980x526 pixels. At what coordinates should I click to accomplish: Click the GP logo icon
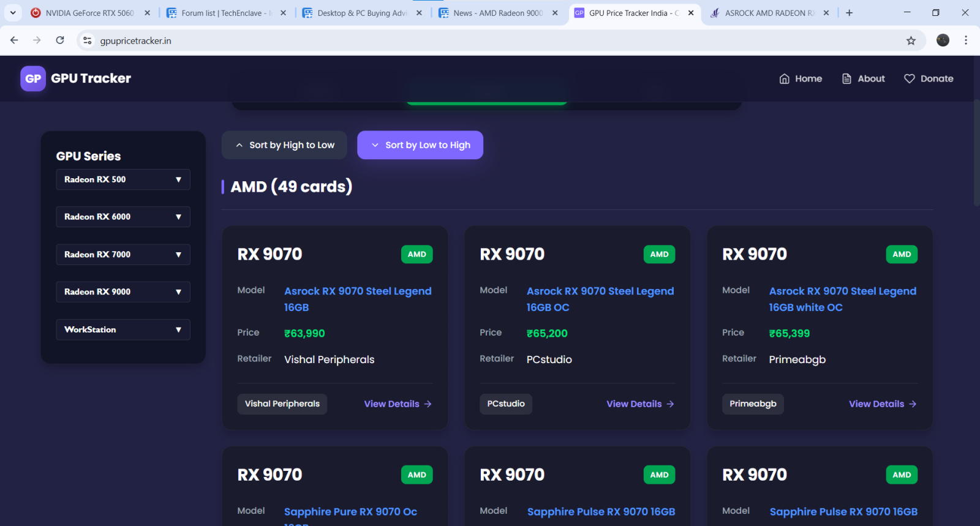click(33, 78)
